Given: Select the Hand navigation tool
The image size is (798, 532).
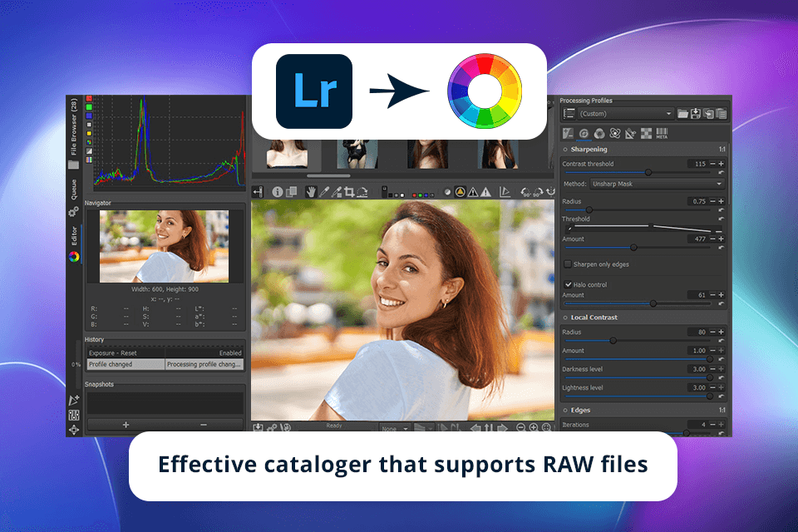Looking at the screenshot, I should coord(310,192).
